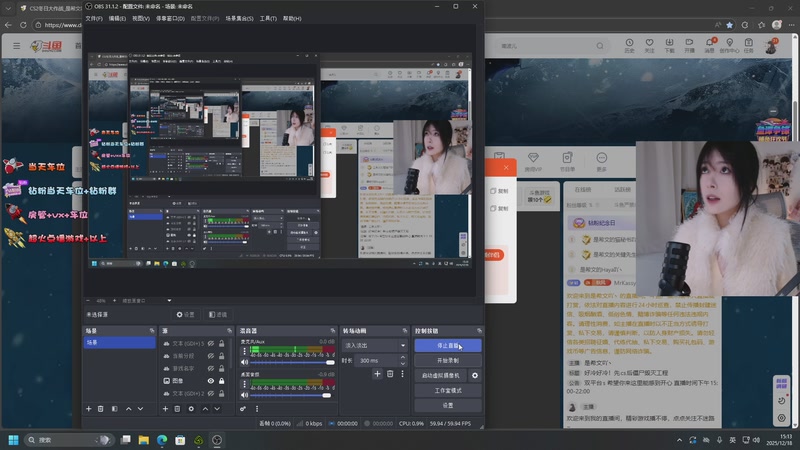Show hidden system tray icons chevron
The width and height of the screenshot is (800, 450).
tap(679, 440)
